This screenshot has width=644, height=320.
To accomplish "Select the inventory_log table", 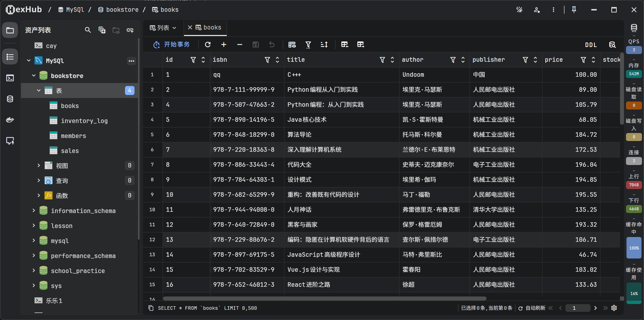I will (x=84, y=121).
